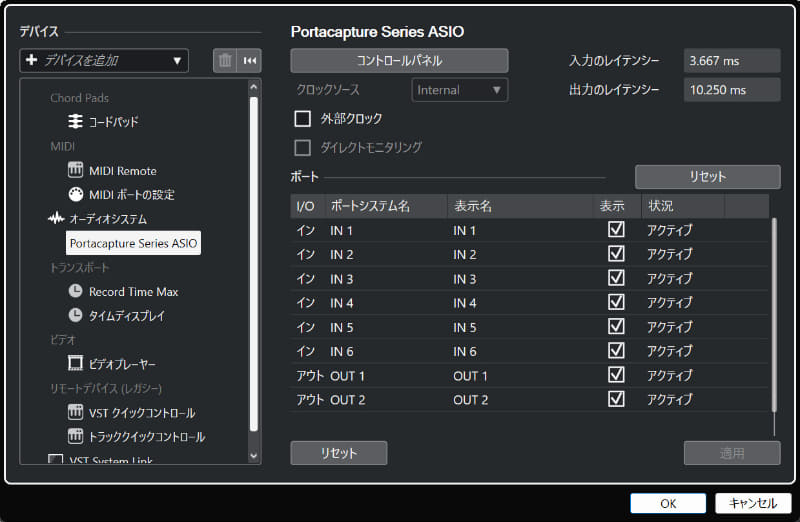Select Record Time Max in the list
This screenshot has width=800, height=522.
(134, 291)
